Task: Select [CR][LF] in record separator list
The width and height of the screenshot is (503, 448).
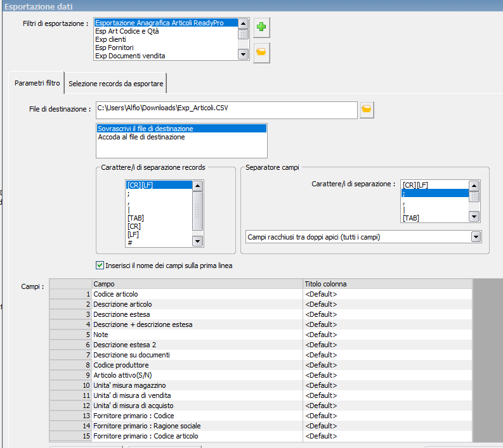Action: (159, 185)
